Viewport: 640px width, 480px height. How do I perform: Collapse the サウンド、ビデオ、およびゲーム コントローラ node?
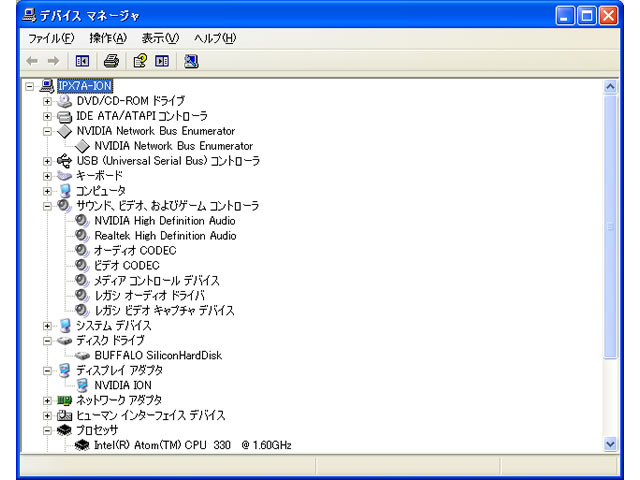pos(47,206)
